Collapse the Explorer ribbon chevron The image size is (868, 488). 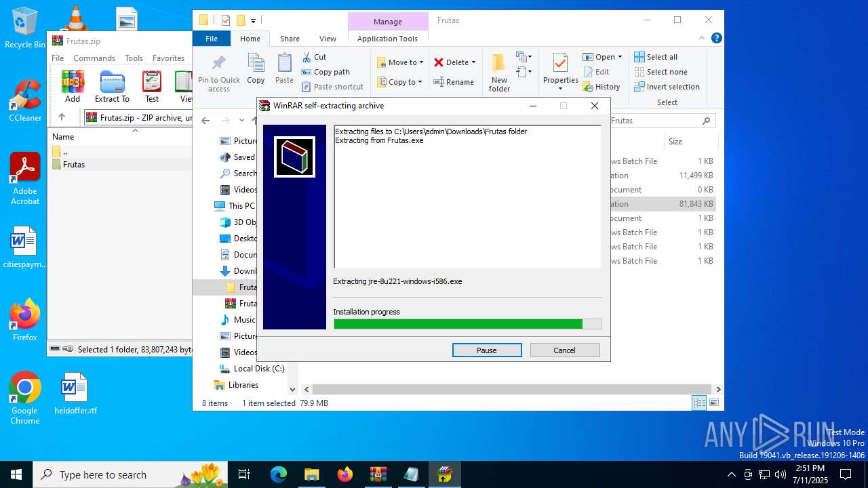coord(702,39)
